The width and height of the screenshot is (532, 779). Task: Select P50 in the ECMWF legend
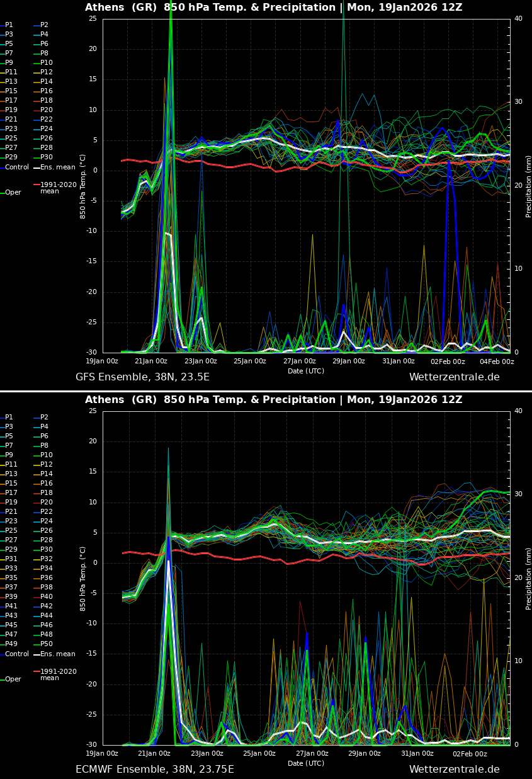pos(46,644)
